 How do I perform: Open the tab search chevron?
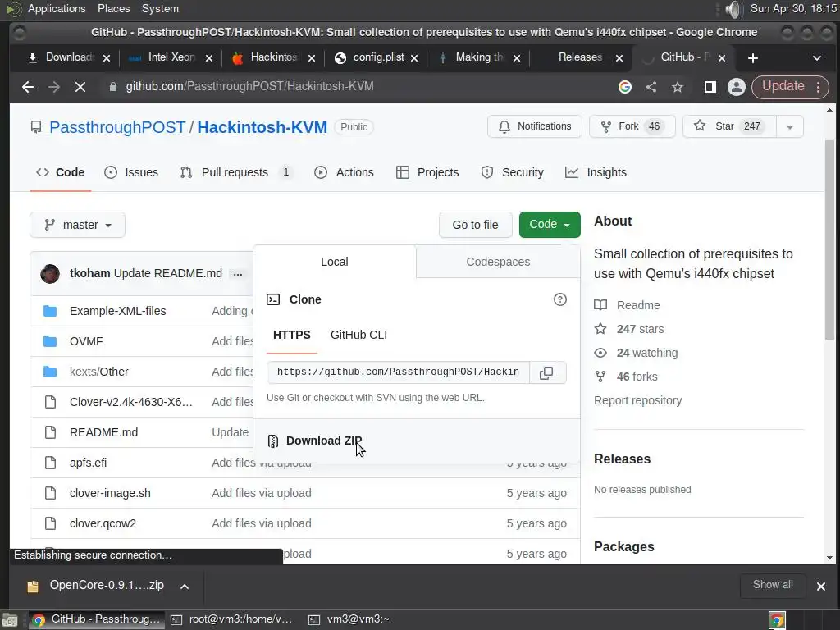(x=817, y=58)
